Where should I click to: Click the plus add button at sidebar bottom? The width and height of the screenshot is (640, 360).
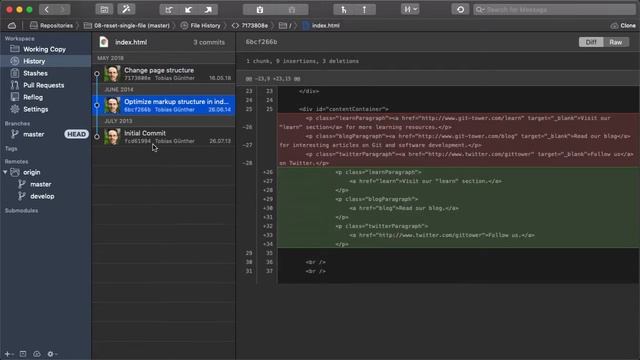pos(8,354)
